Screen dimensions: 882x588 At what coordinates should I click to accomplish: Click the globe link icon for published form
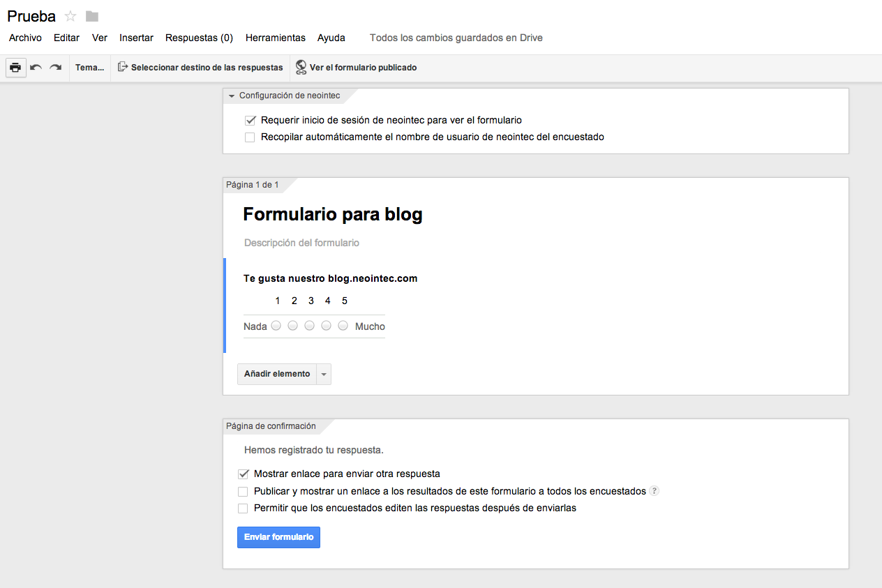[301, 68]
